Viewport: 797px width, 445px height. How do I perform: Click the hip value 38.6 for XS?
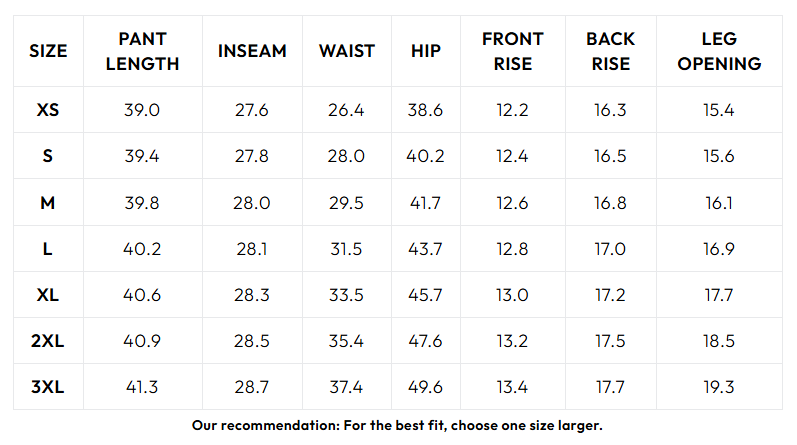425,110
